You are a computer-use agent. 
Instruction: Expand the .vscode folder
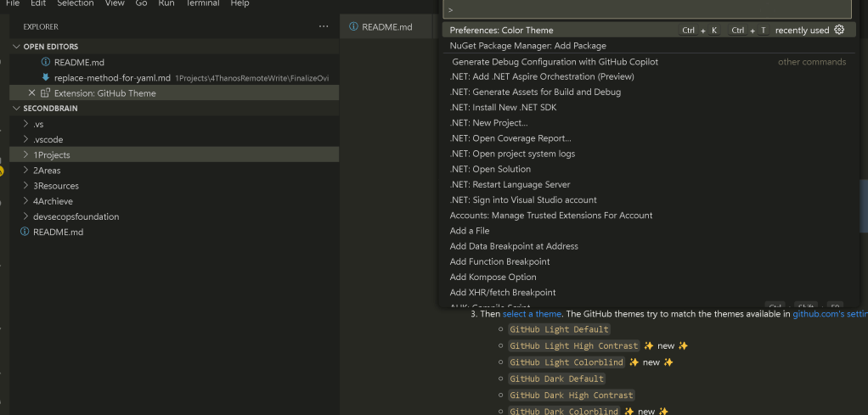[25, 139]
